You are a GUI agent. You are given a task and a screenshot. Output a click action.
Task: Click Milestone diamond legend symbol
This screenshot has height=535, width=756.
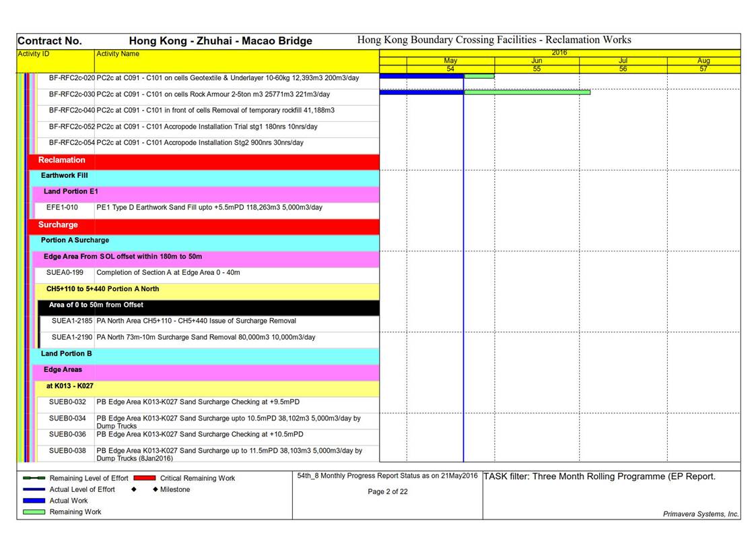(156, 489)
